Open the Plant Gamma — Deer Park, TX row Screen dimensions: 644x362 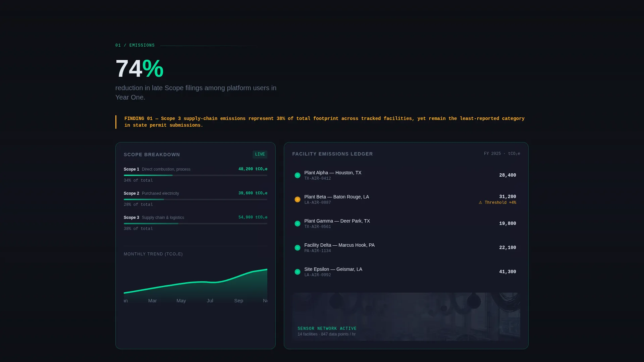tap(406, 224)
